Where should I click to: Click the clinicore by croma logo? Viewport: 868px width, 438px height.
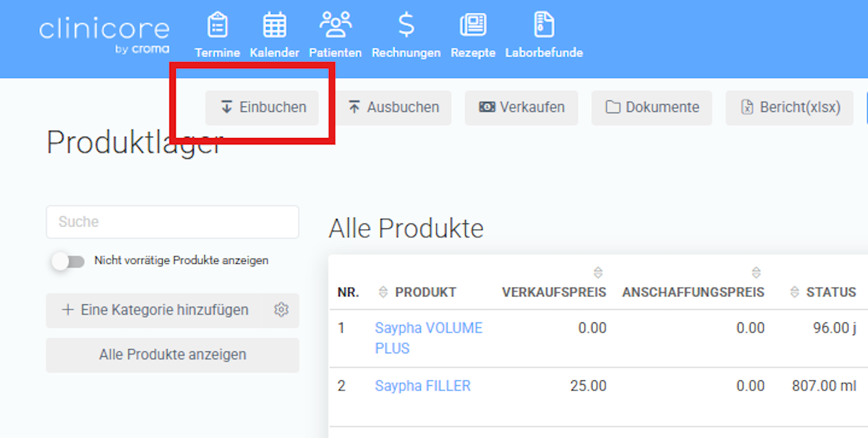click(x=104, y=35)
